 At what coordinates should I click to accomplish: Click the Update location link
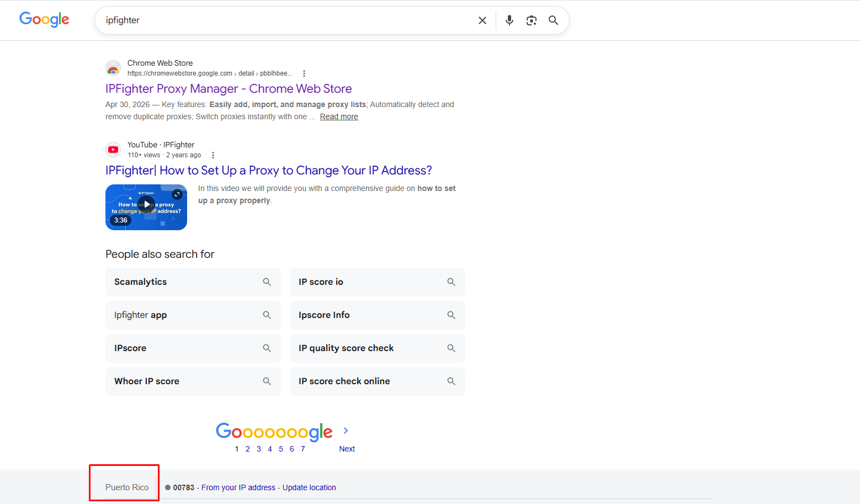309,487
